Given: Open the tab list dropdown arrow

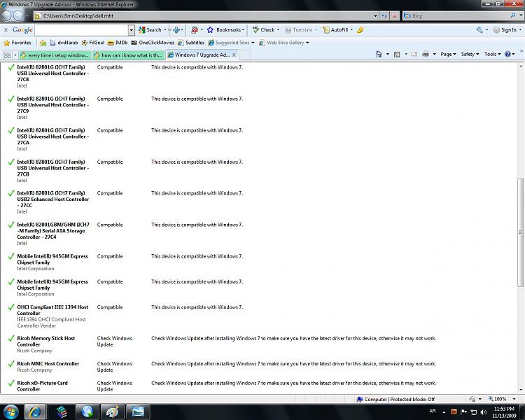Looking at the screenshot, I should pyautogui.click(x=15, y=55).
